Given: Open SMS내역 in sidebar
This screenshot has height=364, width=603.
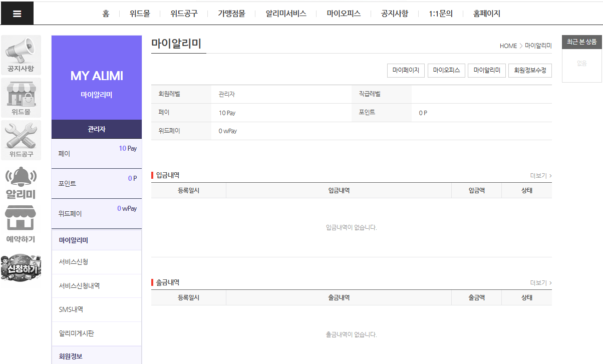Looking at the screenshot, I should point(71,309).
